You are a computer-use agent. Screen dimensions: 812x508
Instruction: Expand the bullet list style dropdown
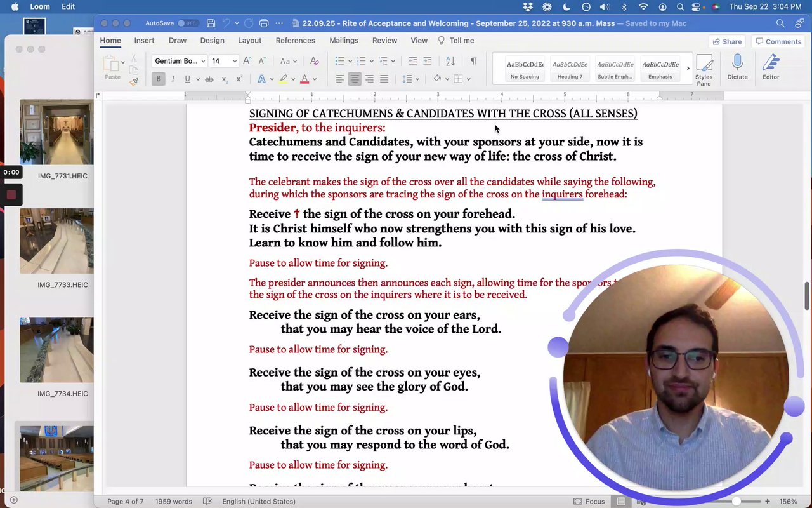pos(350,61)
